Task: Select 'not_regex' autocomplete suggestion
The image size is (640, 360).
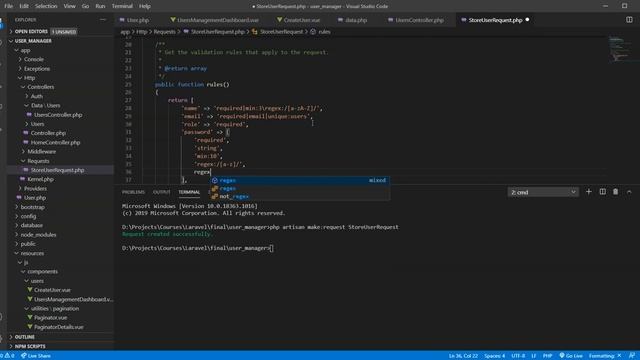Action: [300, 196]
